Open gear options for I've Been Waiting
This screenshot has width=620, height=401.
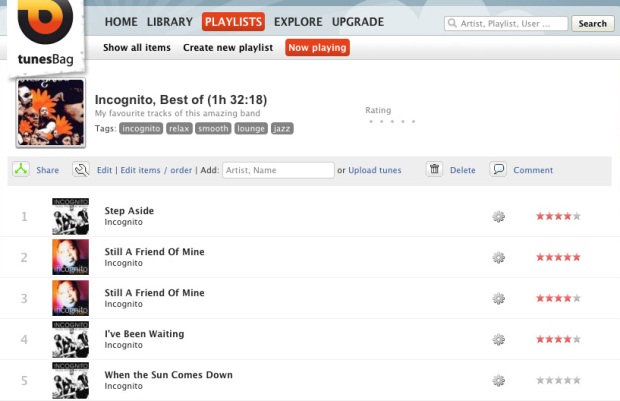pos(498,339)
